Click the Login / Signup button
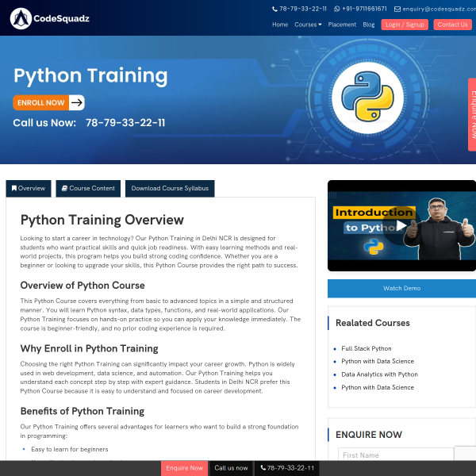This screenshot has height=476, width=476. 405,25
